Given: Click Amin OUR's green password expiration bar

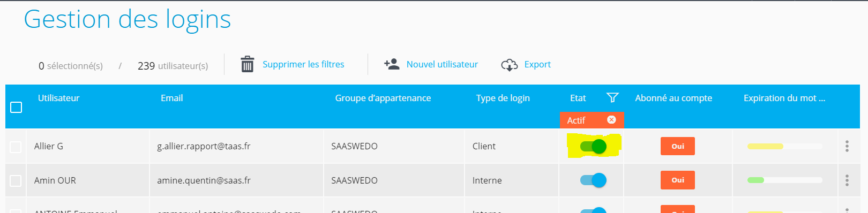Looking at the screenshot, I should tap(784, 180).
